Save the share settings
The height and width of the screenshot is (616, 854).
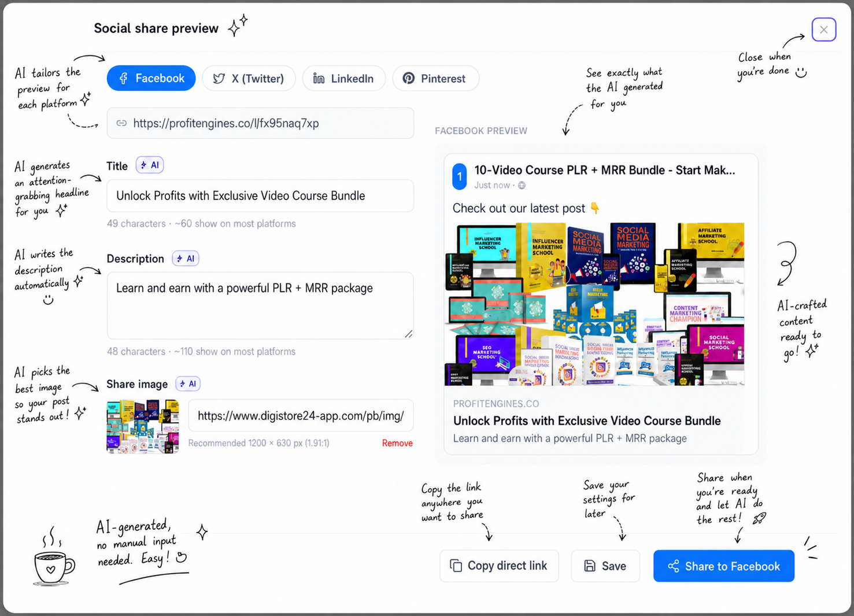[x=605, y=566]
